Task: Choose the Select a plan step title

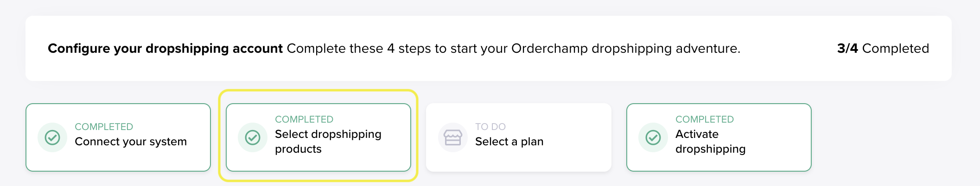Action: (509, 142)
